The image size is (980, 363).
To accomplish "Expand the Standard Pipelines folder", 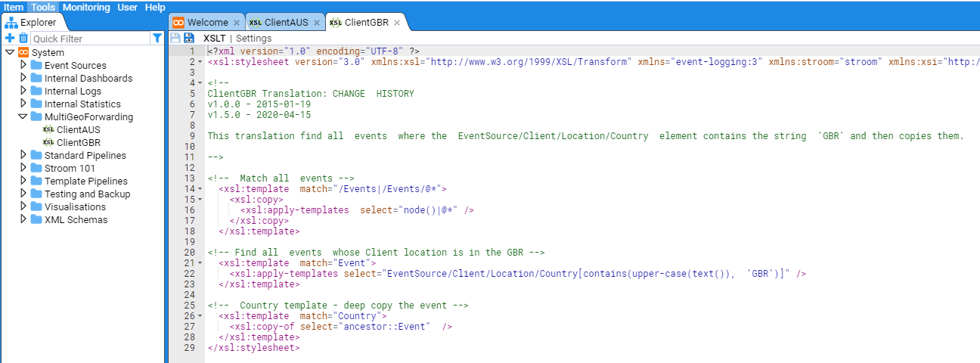I will [x=23, y=156].
